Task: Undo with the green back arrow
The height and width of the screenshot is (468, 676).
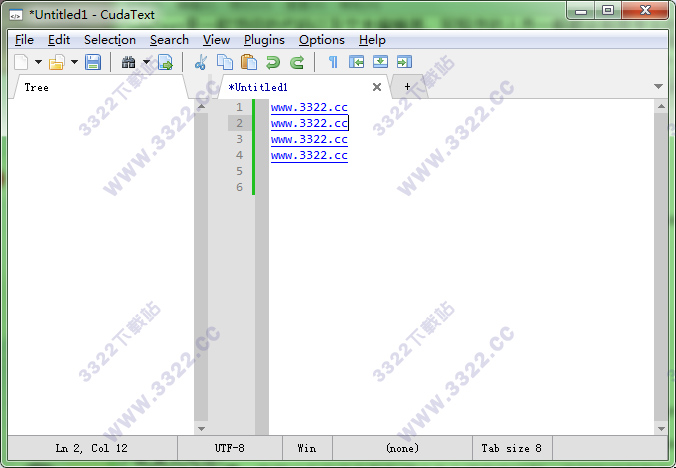Action: pos(273,62)
